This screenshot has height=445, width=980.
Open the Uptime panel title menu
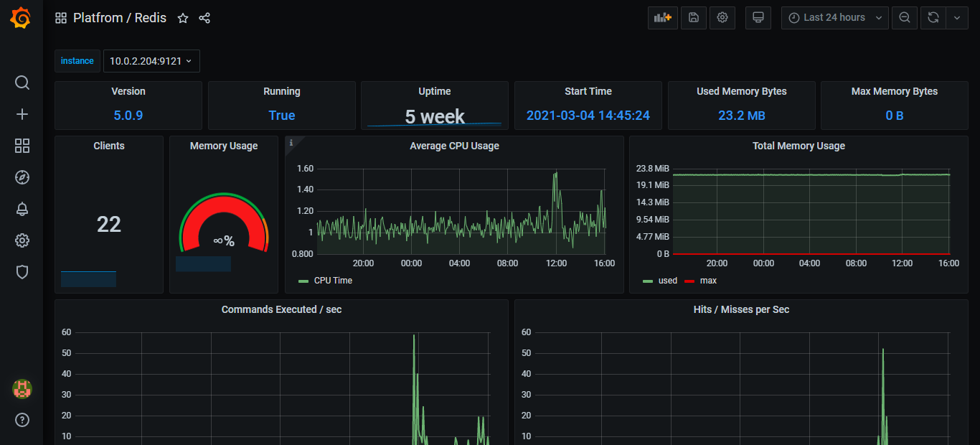435,91
